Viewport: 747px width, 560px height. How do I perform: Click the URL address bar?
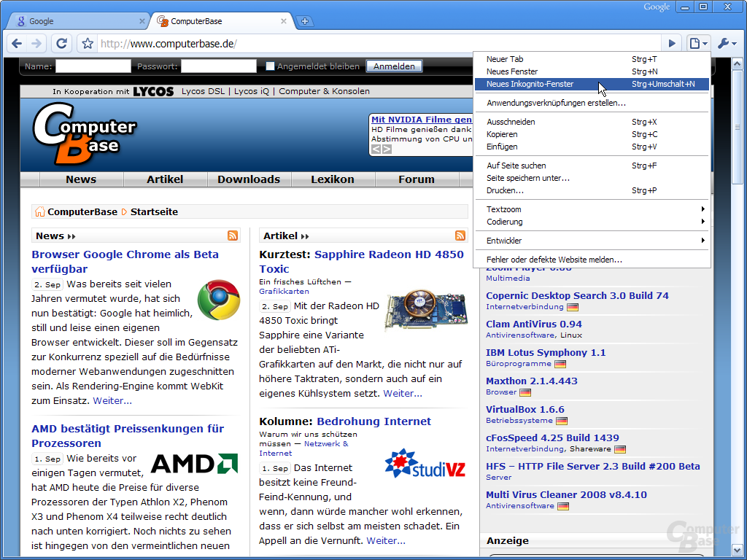[x=379, y=44]
